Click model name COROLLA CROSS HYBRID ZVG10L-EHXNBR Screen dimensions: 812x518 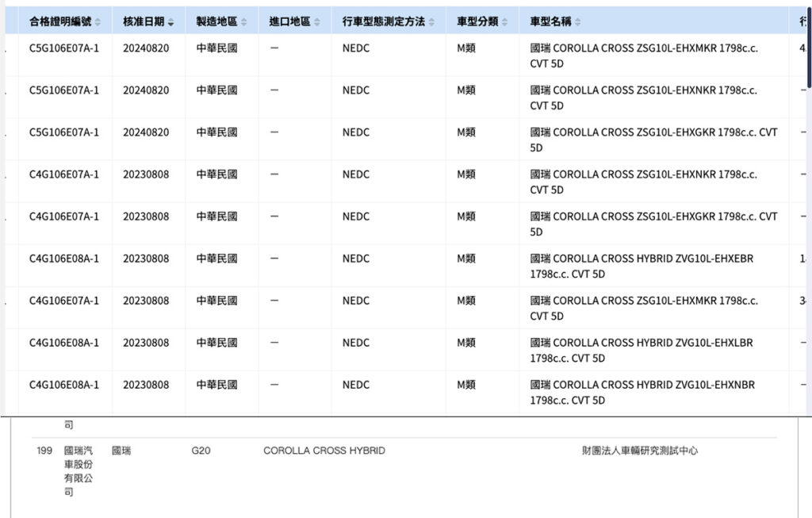pos(642,393)
